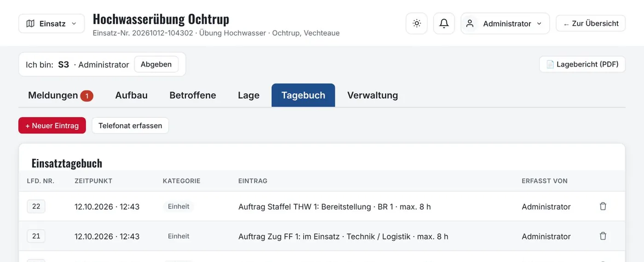Click entry text 'Auftrag Zug FF 1: im Einsatz'
This screenshot has height=262, width=644.
pyautogui.click(x=289, y=236)
